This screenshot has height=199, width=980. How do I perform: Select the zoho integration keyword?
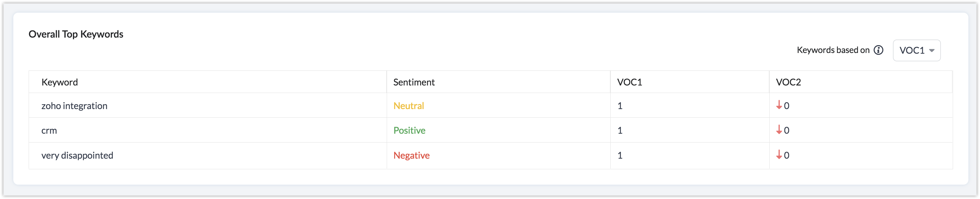[x=74, y=106]
